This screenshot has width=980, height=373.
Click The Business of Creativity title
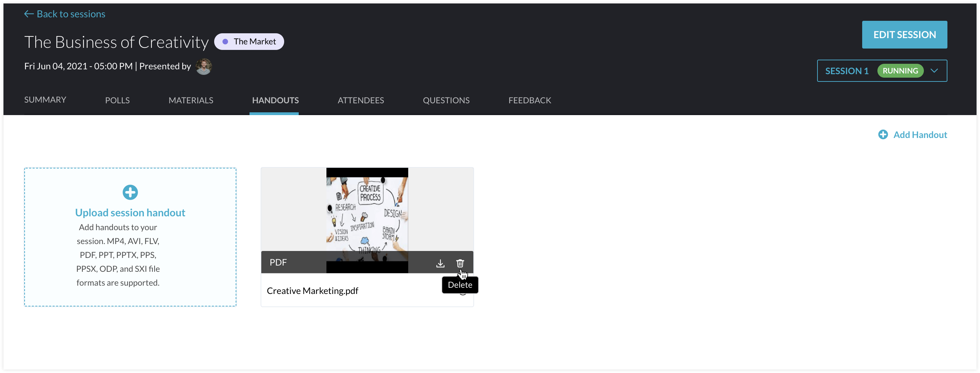click(116, 42)
